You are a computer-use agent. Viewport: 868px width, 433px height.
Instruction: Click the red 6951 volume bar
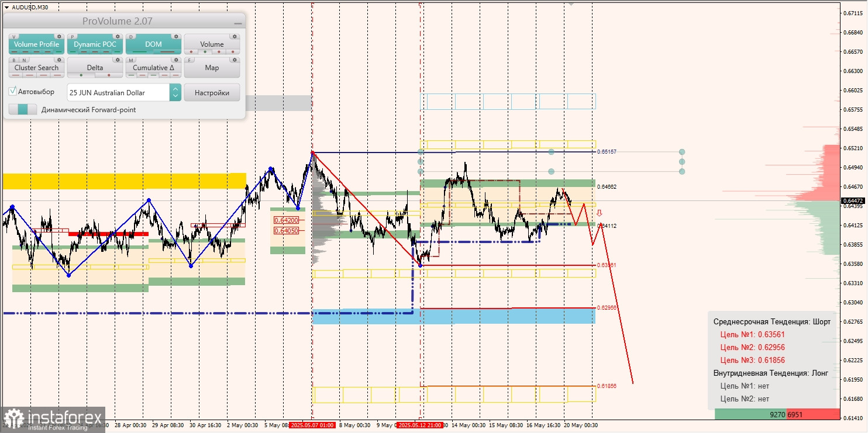(813, 414)
